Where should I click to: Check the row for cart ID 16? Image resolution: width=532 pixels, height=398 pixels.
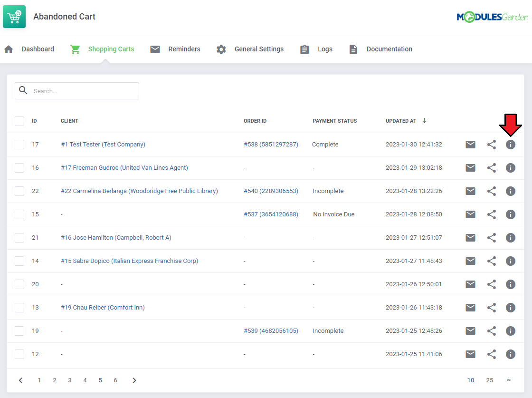[x=19, y=168]
